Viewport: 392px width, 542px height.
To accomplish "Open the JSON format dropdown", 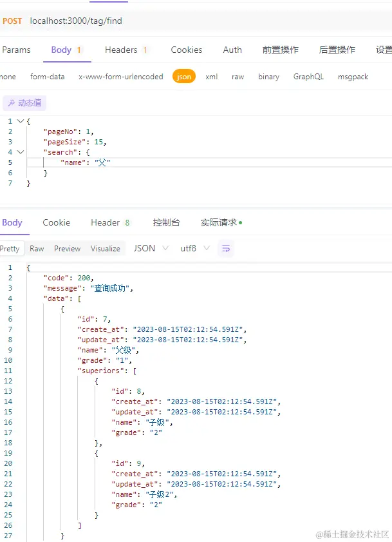I will (151, 248).
